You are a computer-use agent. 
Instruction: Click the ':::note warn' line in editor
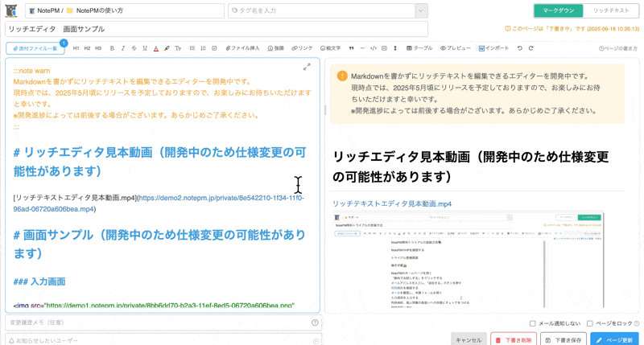31,71
